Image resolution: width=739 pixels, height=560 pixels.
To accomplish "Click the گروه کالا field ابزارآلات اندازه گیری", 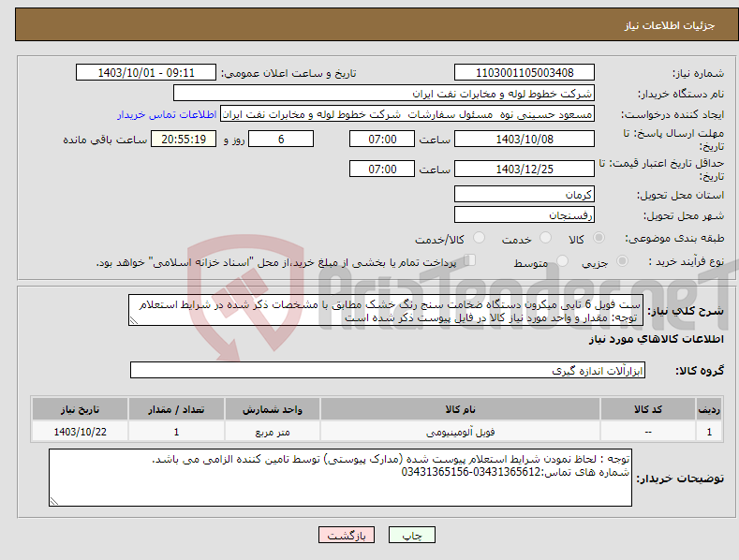I will [388, 371].
